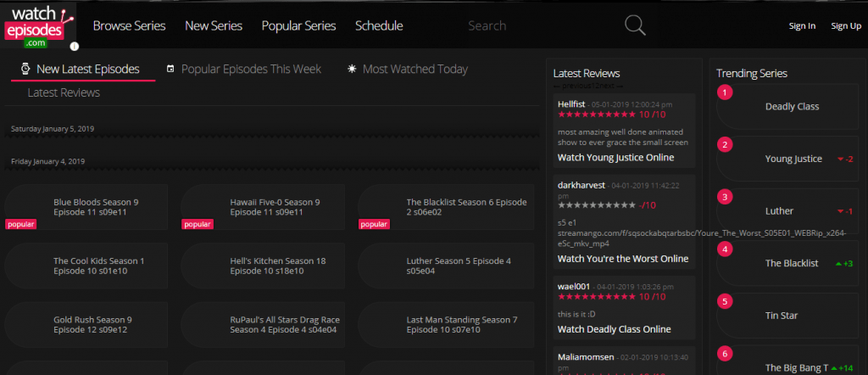Click Sign Up link

coord(846,25)
